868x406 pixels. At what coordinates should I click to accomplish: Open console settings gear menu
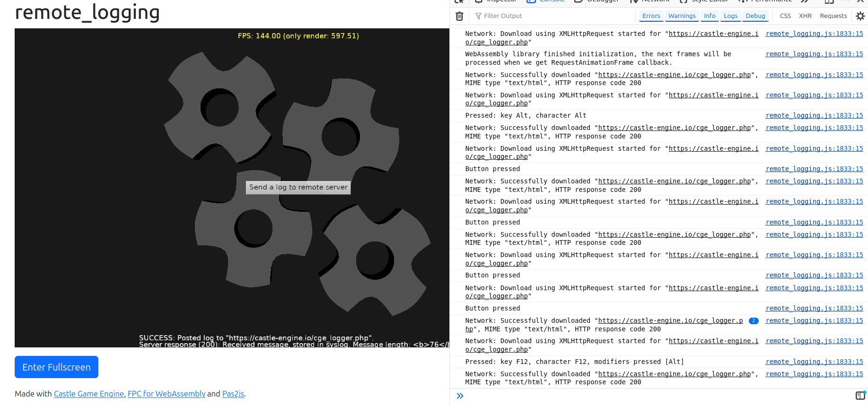click(x=860, y=16)
